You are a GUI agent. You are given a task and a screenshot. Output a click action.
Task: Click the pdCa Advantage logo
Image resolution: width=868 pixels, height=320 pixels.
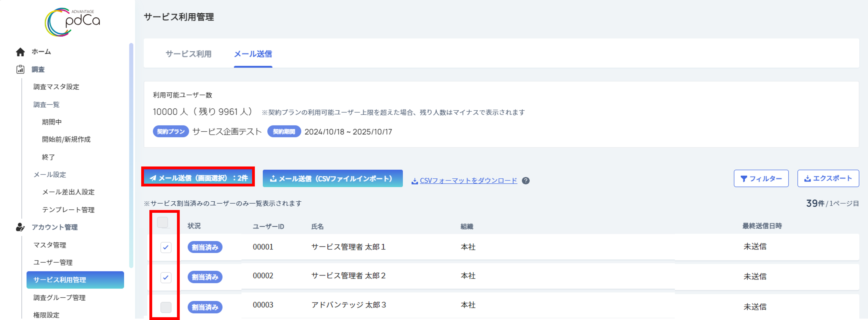tap(72, 22)
